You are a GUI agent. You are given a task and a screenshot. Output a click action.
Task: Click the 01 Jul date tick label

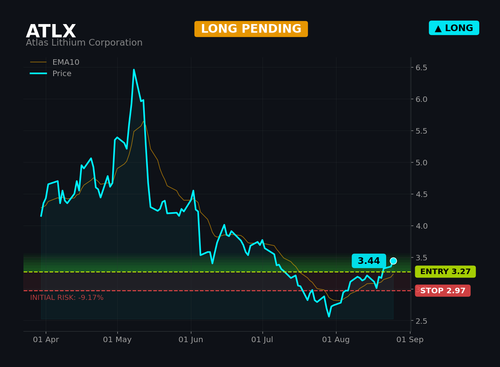[x=262, y=340]
